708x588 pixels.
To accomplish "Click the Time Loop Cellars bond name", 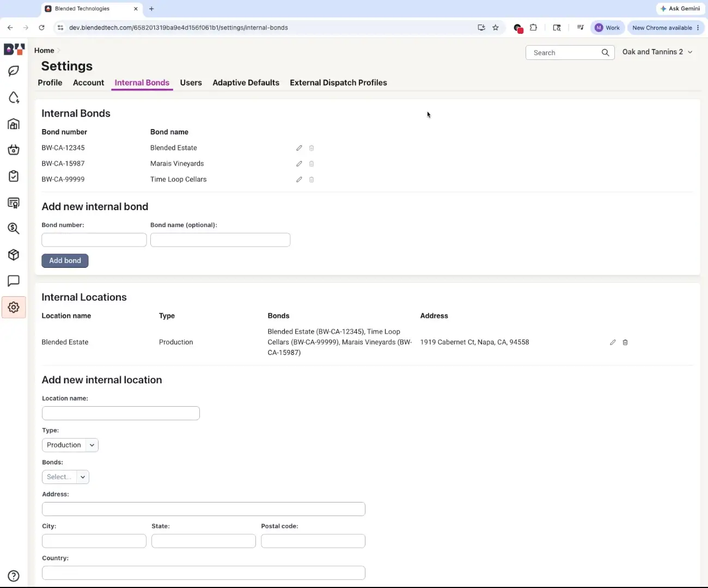I will tap(178, 180).
